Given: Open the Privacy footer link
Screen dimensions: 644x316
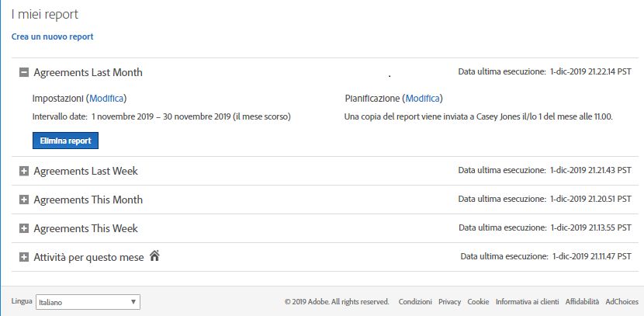Looking at the screenshot, I should pyautogui.click(x=450, y=301).
